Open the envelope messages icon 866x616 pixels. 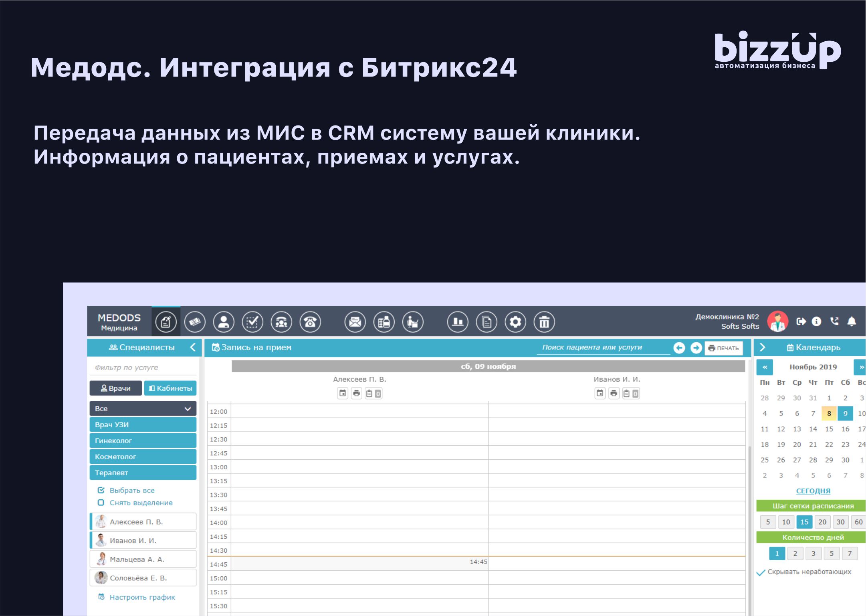pyautogui.click(x=355, y=322)
